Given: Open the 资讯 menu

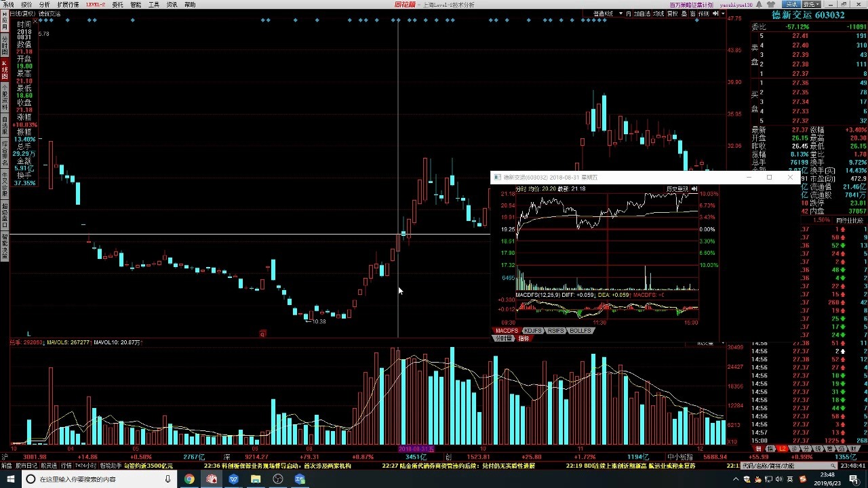Looking at the screenshot, I should [x=172, y=4].
